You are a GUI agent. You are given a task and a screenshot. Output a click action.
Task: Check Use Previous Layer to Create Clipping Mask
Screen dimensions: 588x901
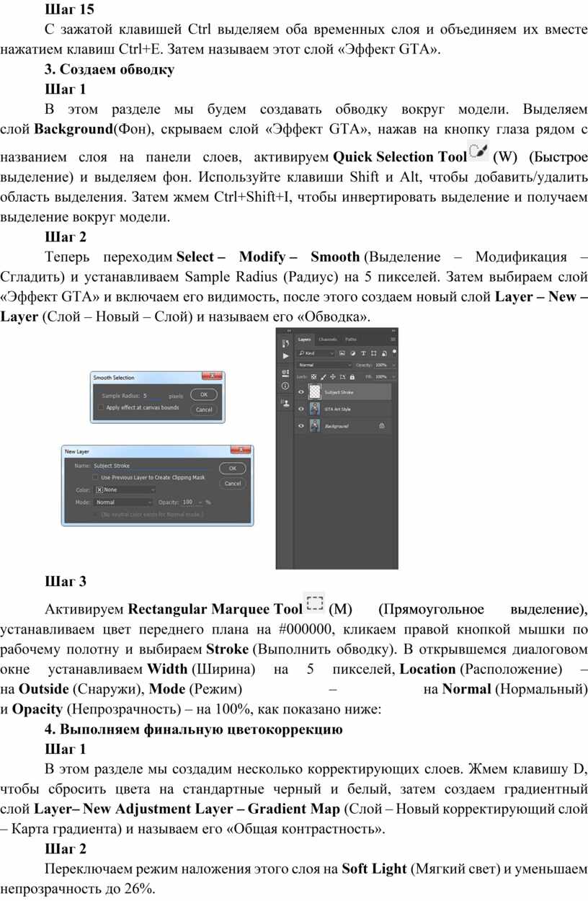[95, 477]
